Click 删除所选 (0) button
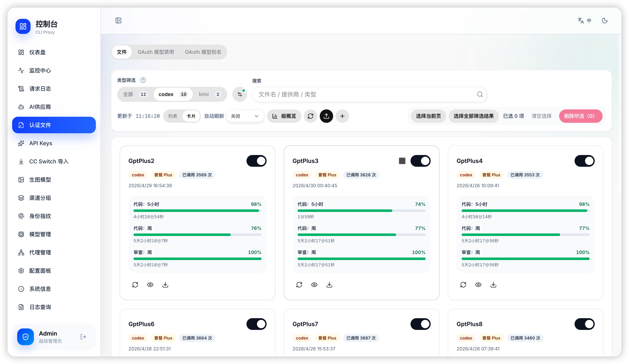The height and width of the screenshot is (364, 629). [581, 116]
